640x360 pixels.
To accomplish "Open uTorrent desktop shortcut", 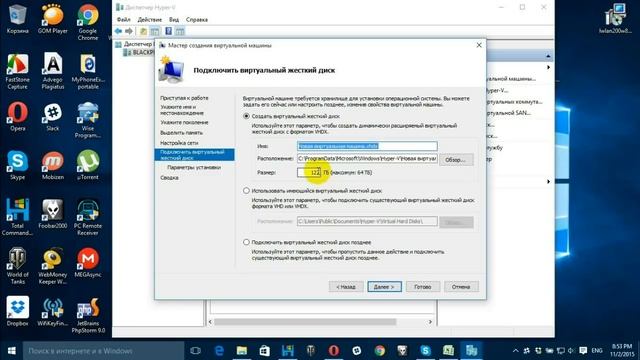I will (x=88, y=165).
